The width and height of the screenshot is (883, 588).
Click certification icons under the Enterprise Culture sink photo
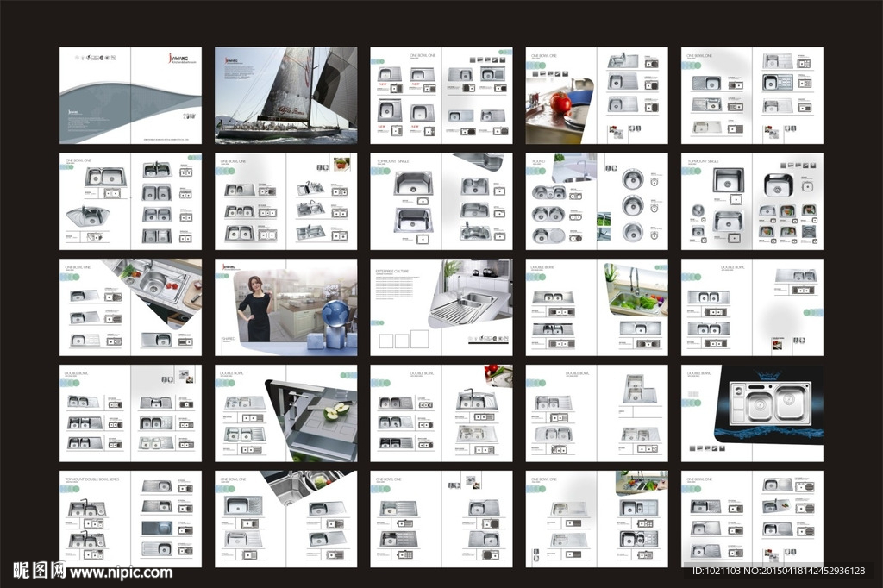[488, 339]
